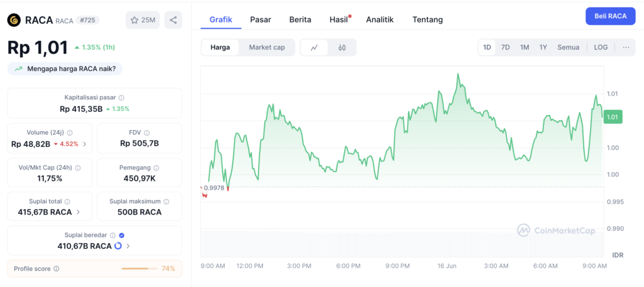Click the volume bars strip under chart

pyautogui.click(x=402, y=243)
